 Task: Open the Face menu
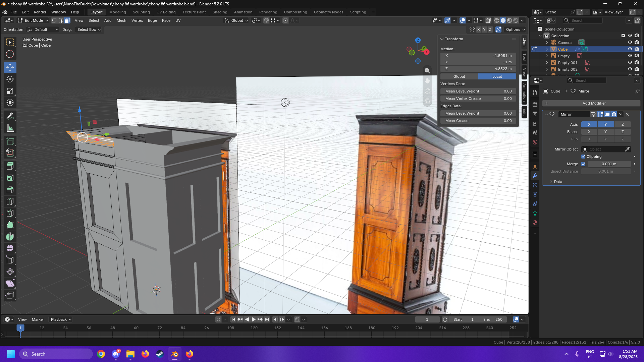(x=166, y=20)
